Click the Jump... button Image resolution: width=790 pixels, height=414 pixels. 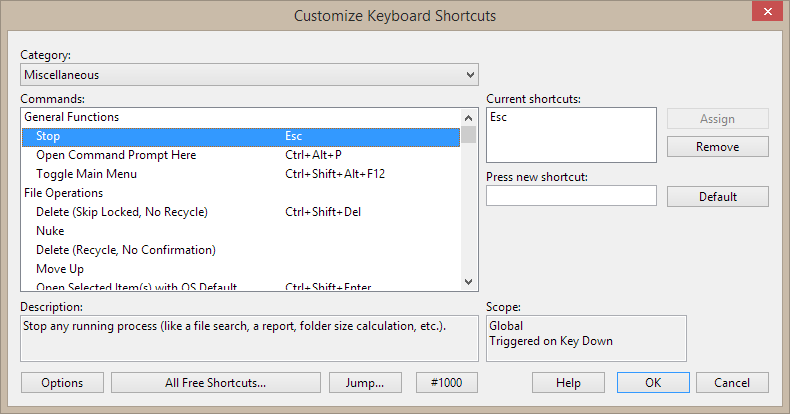(365, 383)
